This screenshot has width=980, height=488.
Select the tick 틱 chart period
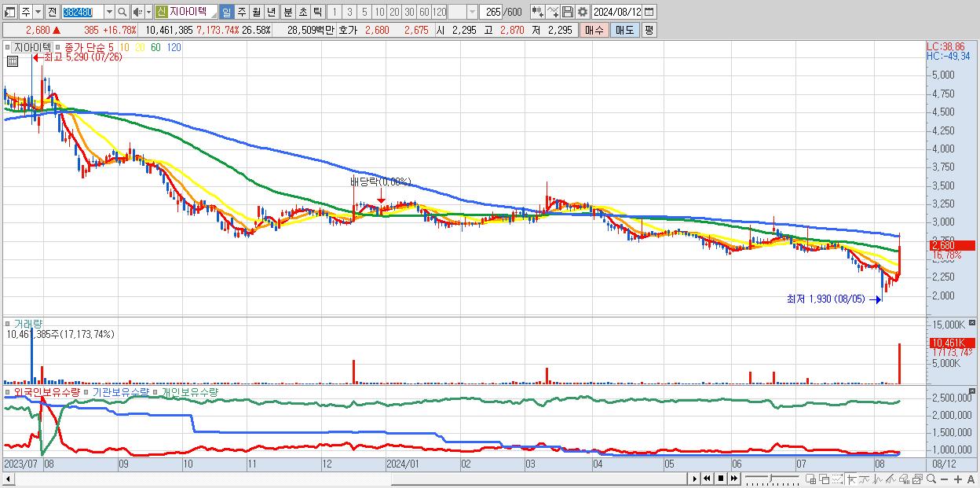tap(317, 12)
